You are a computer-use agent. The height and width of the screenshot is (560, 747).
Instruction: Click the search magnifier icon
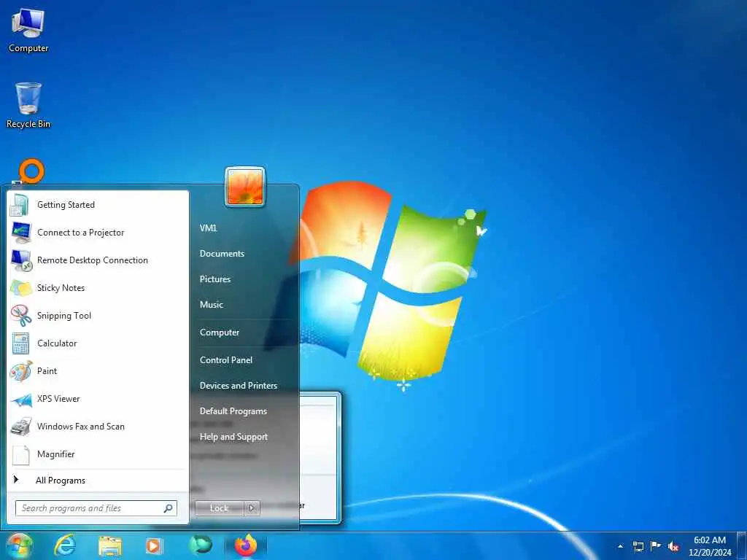tap(169, 508)
